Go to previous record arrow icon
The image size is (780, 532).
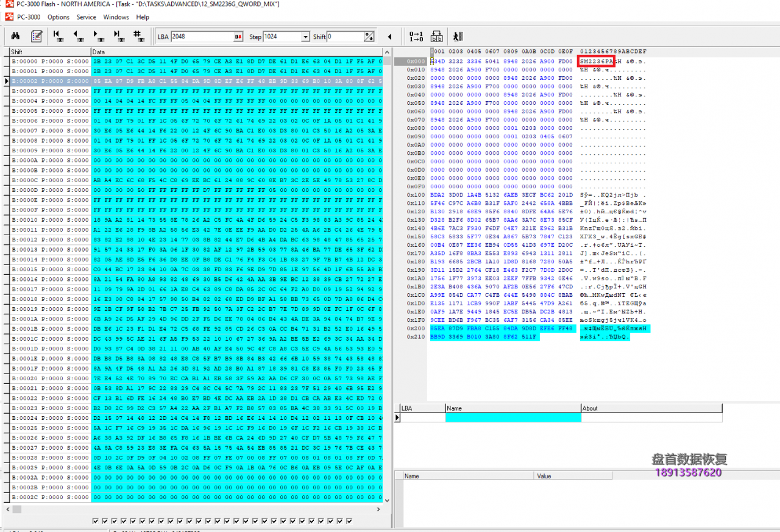click(78, 36)
